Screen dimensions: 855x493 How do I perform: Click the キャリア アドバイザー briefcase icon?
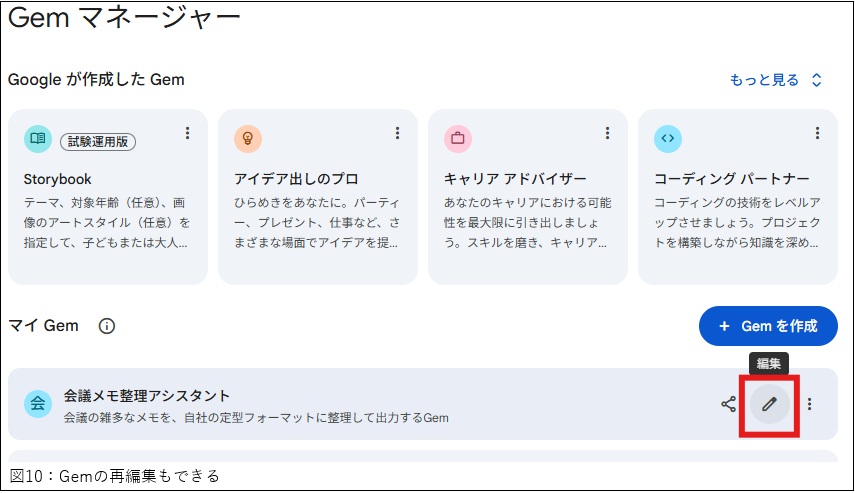pos(458,139)
